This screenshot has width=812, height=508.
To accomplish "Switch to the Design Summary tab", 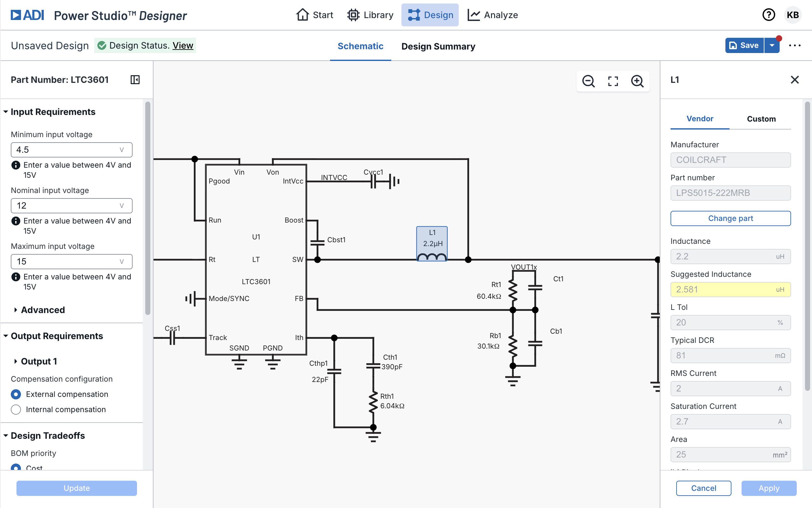I will point(438,46).
